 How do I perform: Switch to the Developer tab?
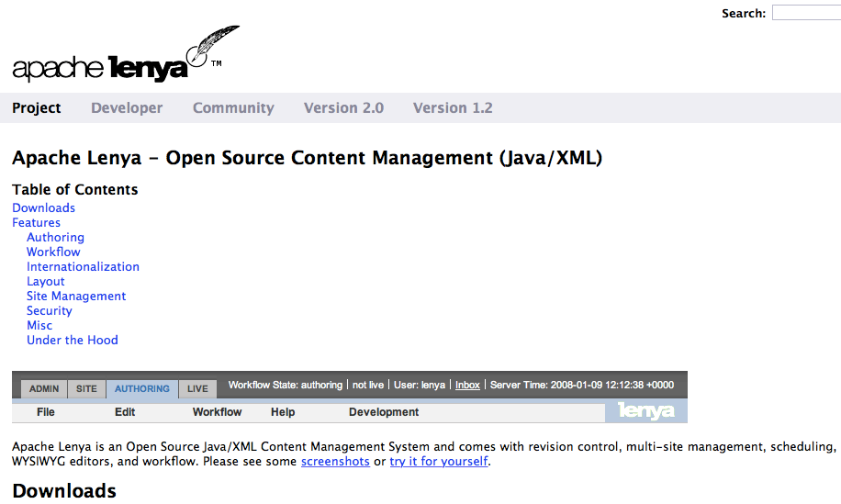(127, 107)
